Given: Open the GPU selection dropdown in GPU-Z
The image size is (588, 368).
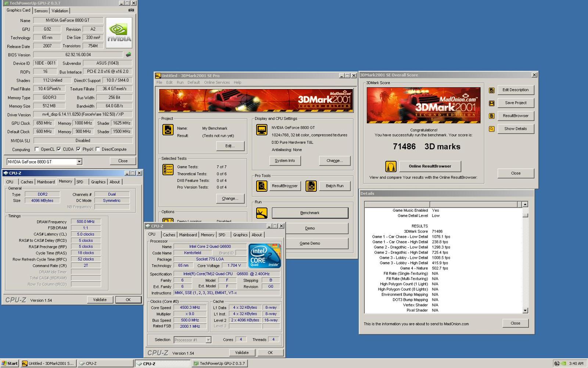Looking at the screenshot, I should (x=79, y=162).
